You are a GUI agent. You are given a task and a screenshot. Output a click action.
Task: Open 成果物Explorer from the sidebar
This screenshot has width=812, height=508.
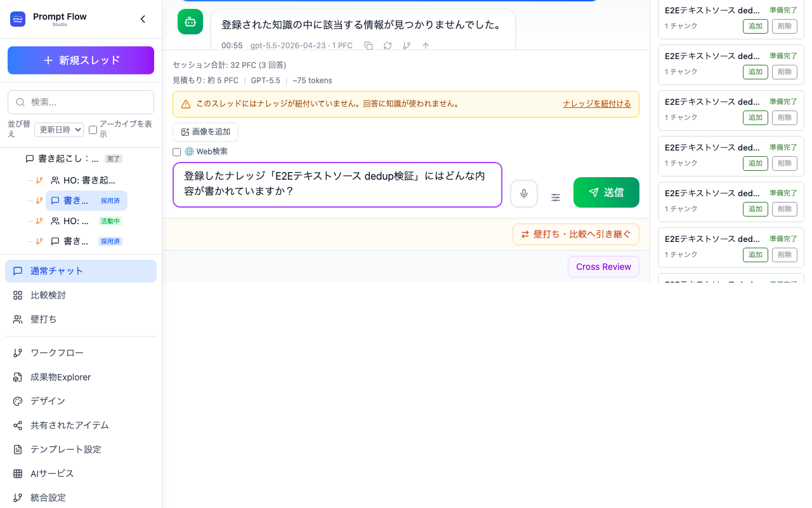(x=81, y=377)
